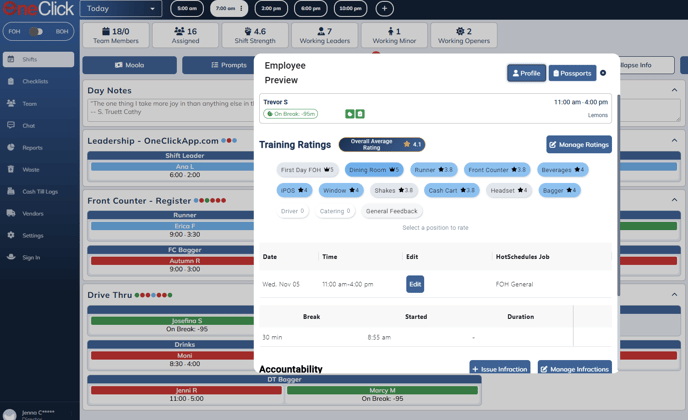Click the Cash Till Logs icon
688x420 pixels.
point(11,191)
